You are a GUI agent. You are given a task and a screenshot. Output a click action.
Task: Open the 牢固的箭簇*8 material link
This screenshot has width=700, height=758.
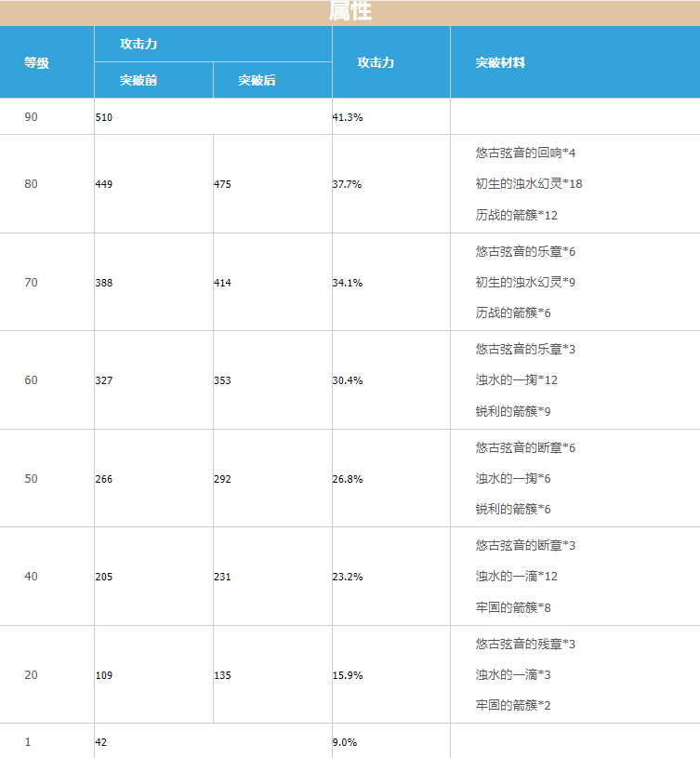coord(513,607)
